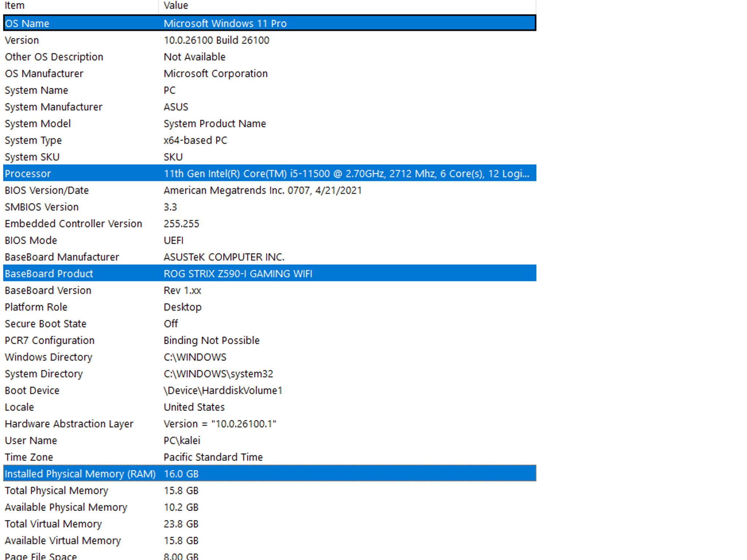
Task: Select the Boot Device row
Action: 146,390
